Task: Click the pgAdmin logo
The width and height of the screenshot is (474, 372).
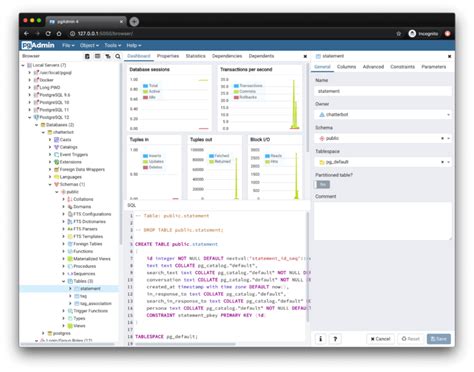Action: coord(38,45)
